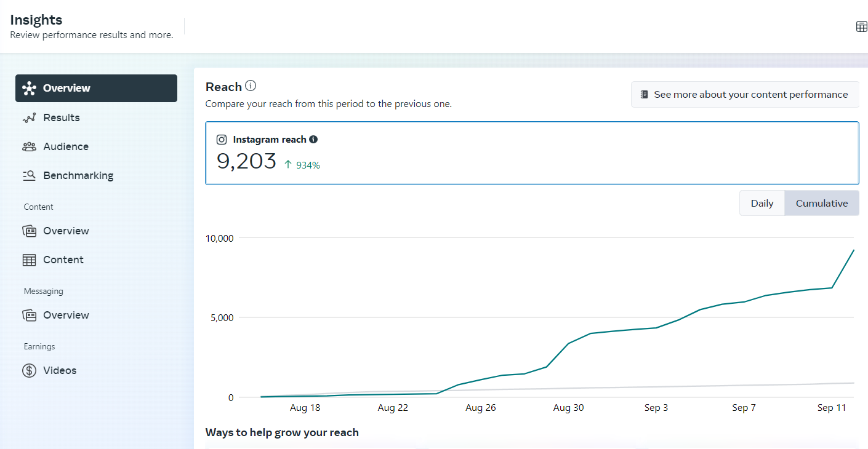Click the Aug 18 axis label

click(x=305, y=408)
